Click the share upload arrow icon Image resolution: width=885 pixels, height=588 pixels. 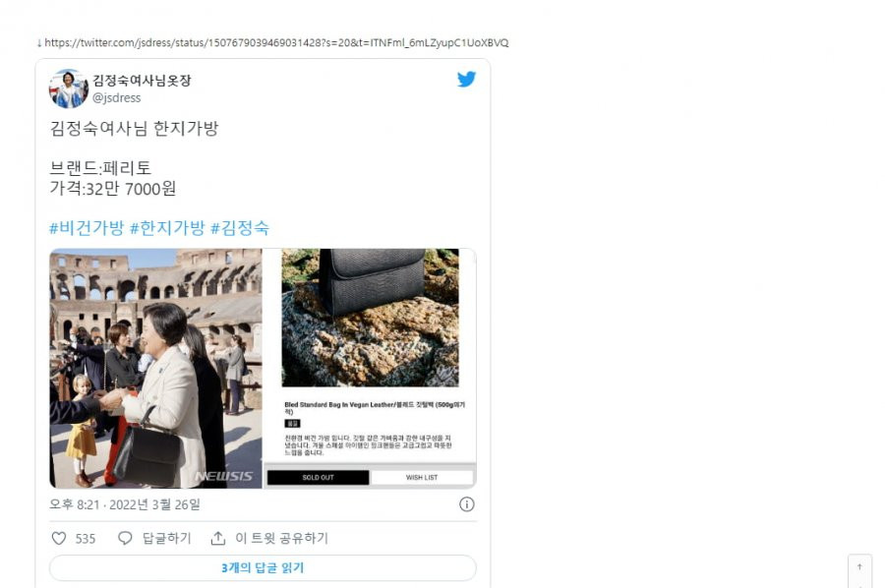pos(218,538)
